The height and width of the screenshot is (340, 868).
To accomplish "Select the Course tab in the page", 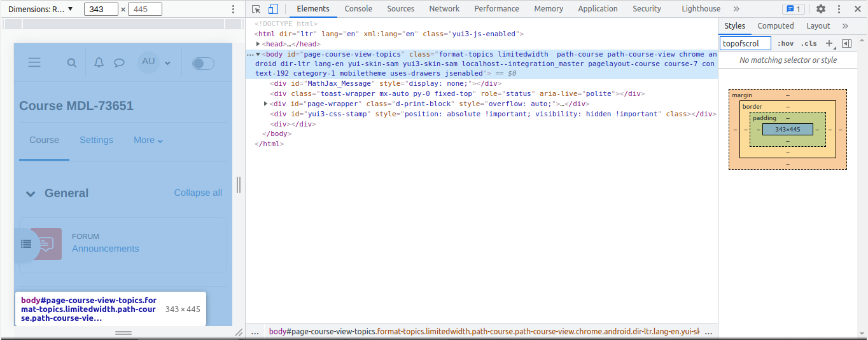I will 44,140.
